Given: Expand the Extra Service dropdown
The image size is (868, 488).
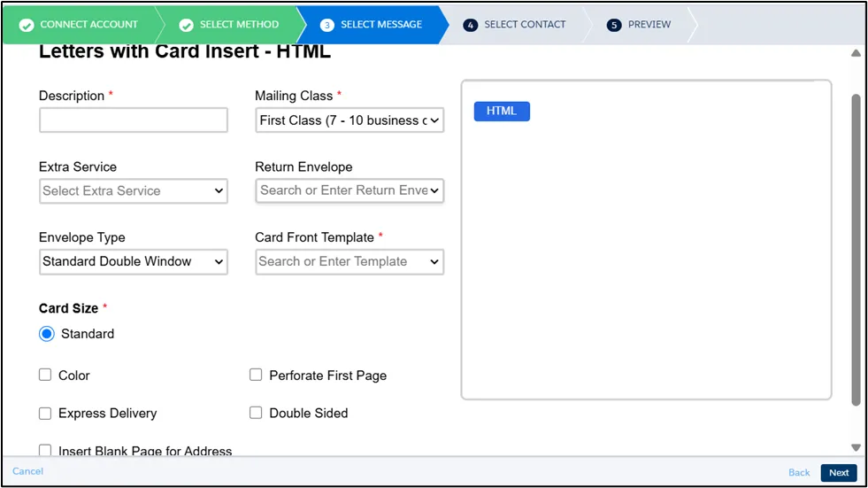Looking at the screenshot, I should [134, 190].
